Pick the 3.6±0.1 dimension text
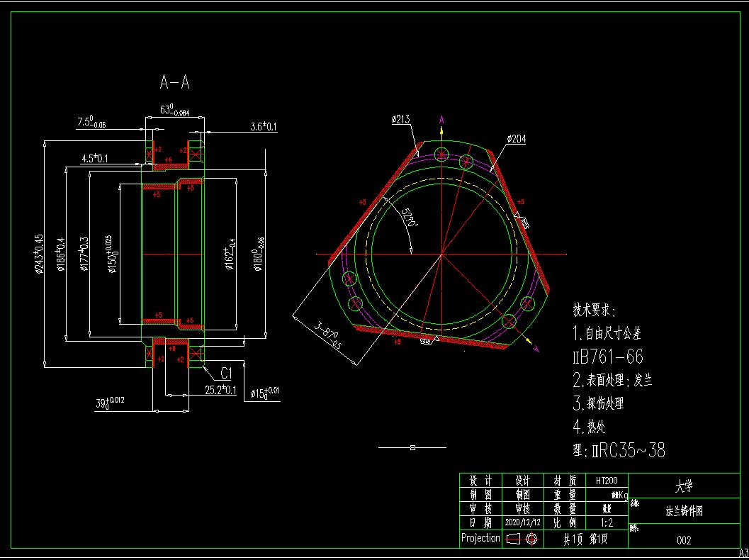 pos(264,127)
